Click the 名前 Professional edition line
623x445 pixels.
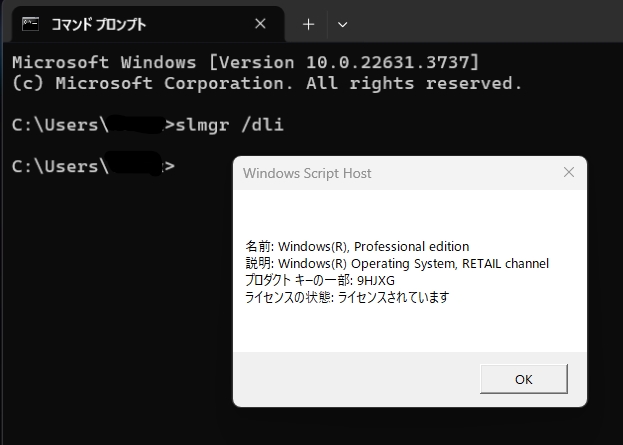click(357, 246)
